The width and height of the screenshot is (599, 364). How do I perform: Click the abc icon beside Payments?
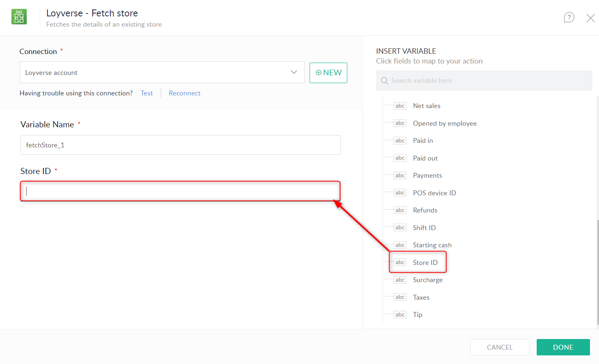[400, 176]
